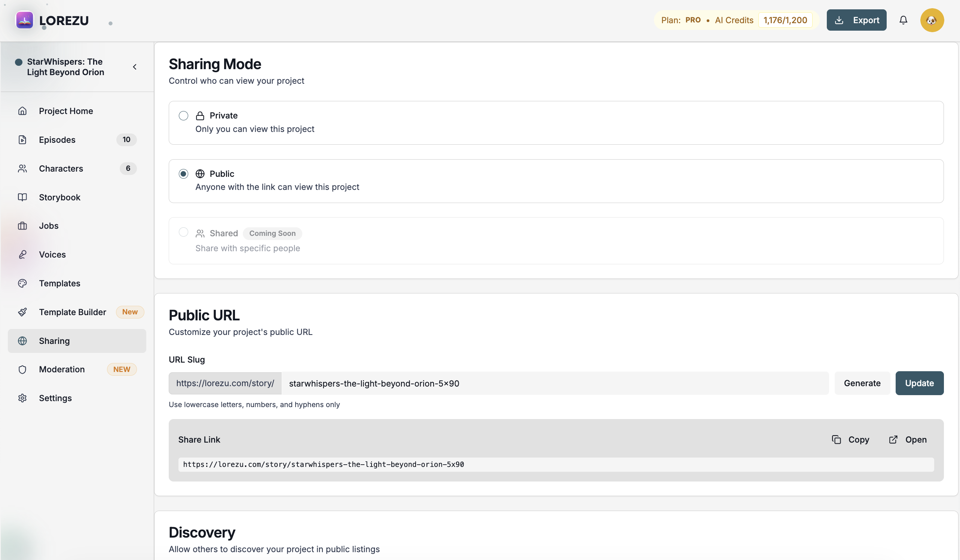Screen dimensions: 960x560
Task: Open the Settings page in sidebar
Action: [x=55, y=398]
